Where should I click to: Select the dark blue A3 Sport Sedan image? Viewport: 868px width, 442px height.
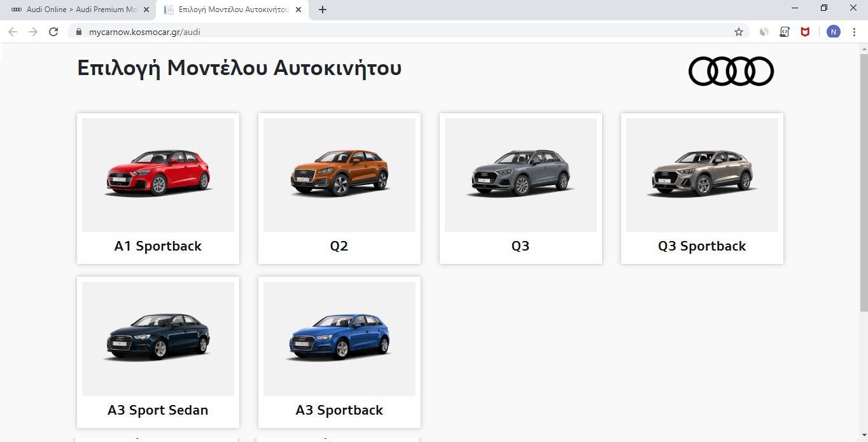click(158, 337)
